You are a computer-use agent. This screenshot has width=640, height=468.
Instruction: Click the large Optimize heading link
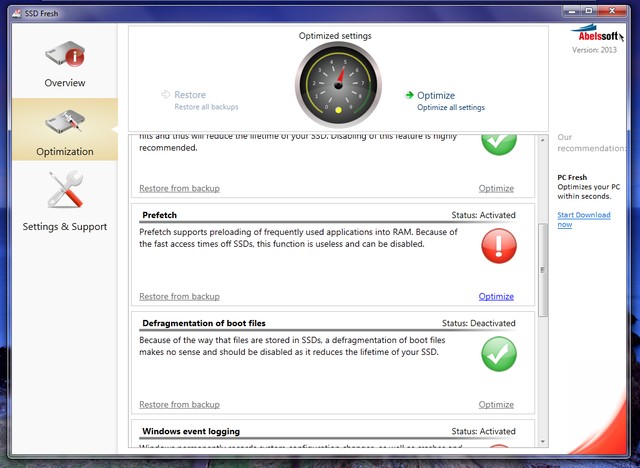436,95
